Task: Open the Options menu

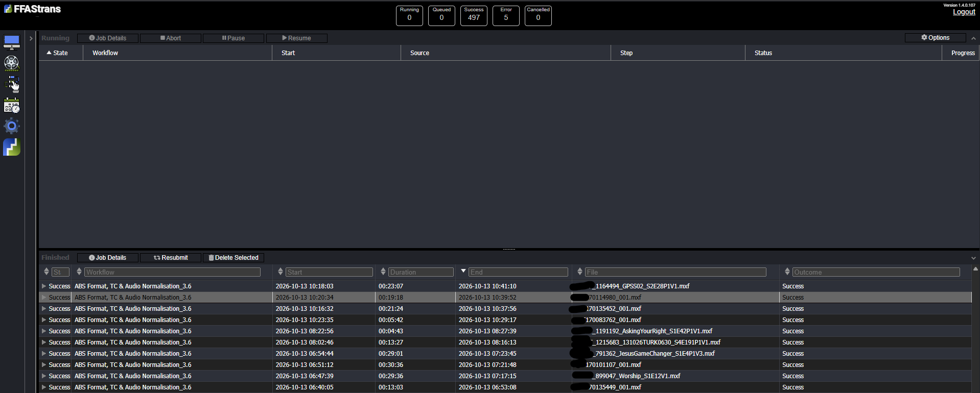Action: (936, 38)
